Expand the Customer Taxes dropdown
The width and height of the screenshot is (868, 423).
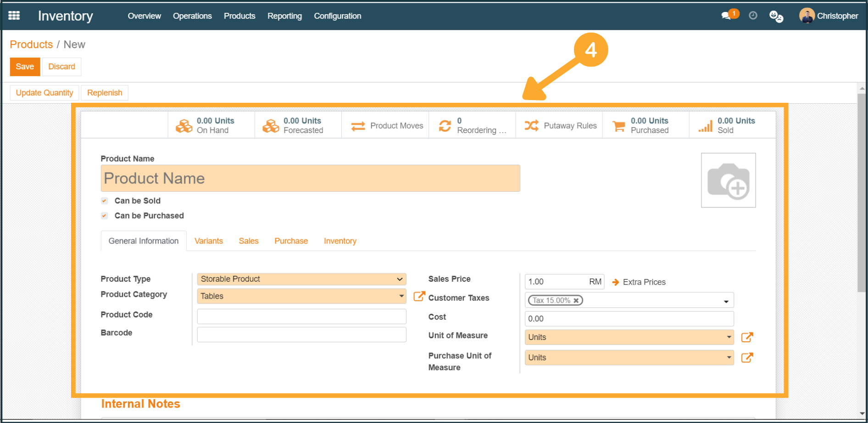[x=726, y=301]
